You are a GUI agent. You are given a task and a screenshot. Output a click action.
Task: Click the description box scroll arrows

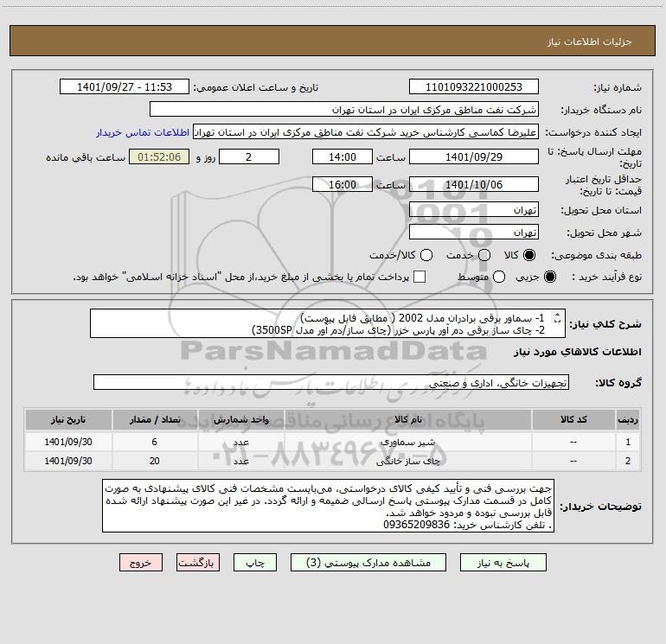click(x=557, y=317)
